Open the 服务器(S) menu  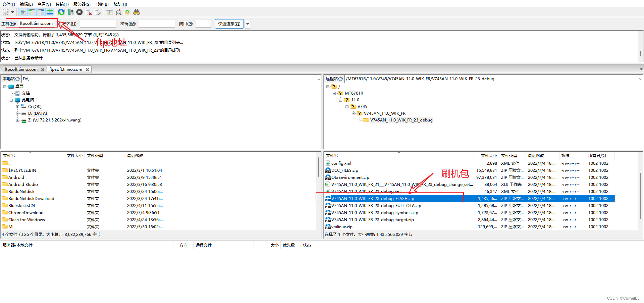tap(82, 4)
